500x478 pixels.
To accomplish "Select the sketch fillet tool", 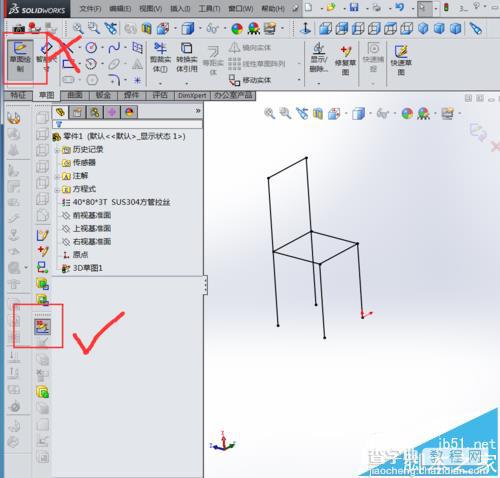I will [x=114, y=80].
